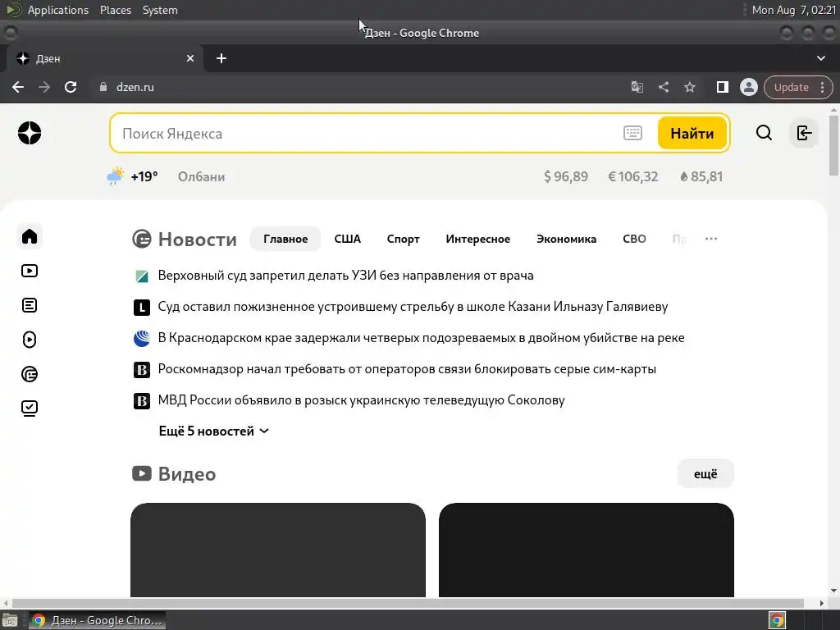Click the yellow Найти button
The width and height of the screenshot is (840, 630).
pos(692,133)
